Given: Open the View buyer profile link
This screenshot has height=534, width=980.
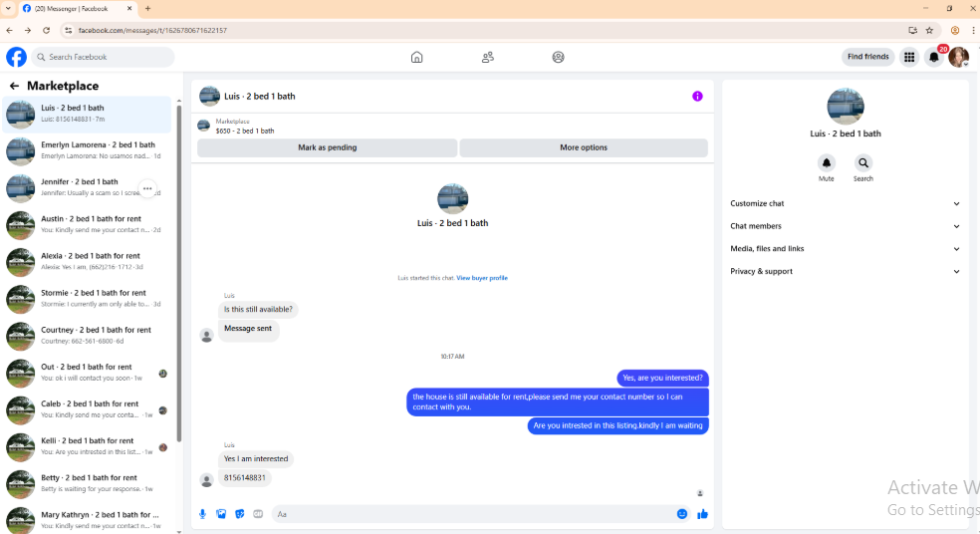Looking at the screenshot, I should tap(482, 278).
